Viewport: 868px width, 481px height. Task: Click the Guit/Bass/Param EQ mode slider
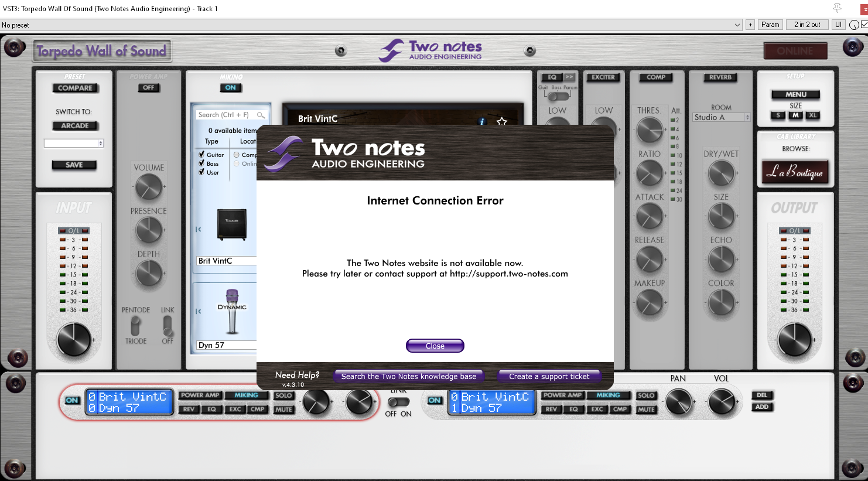coord(558,95)
